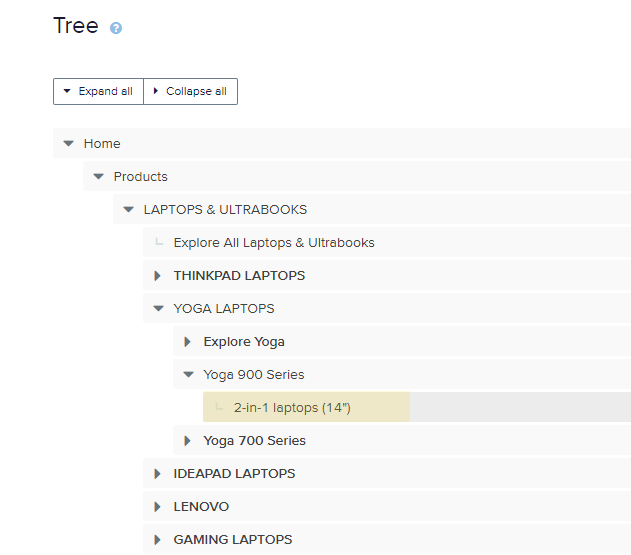Collapse LAPTOPS & ULTRABOOKS arrow
Image resolution: width=631 pixels, height=555 pixels.
click(128, 209)
